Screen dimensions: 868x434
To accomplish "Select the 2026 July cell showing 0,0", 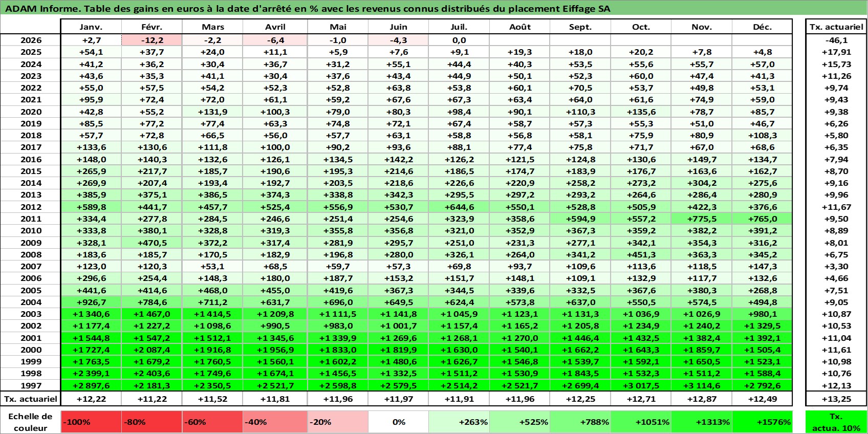I will [459, 40].
